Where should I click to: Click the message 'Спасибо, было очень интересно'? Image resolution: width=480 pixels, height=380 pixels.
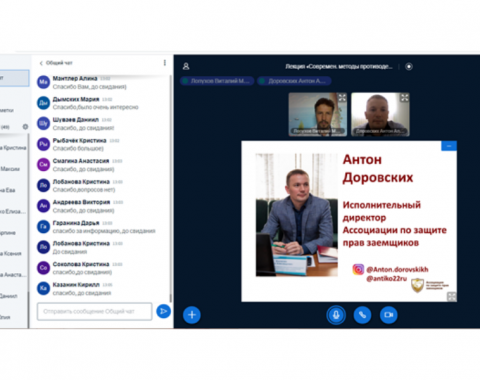(x=96, y=107)
